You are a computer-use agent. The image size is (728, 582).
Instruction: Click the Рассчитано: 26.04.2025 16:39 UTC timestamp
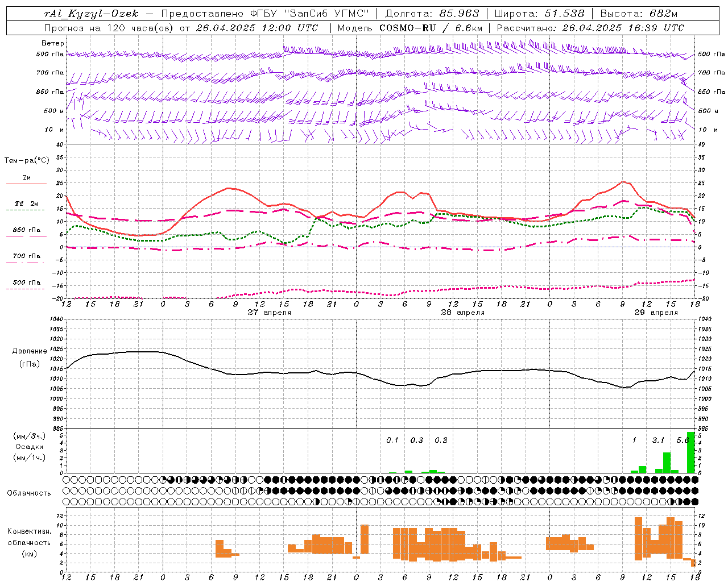click(590, 28)
